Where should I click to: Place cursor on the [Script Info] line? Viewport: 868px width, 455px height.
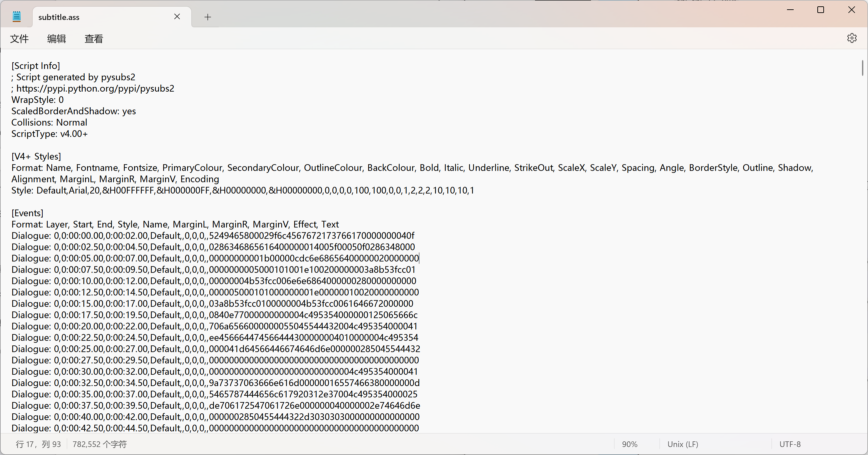coord(36,66)
